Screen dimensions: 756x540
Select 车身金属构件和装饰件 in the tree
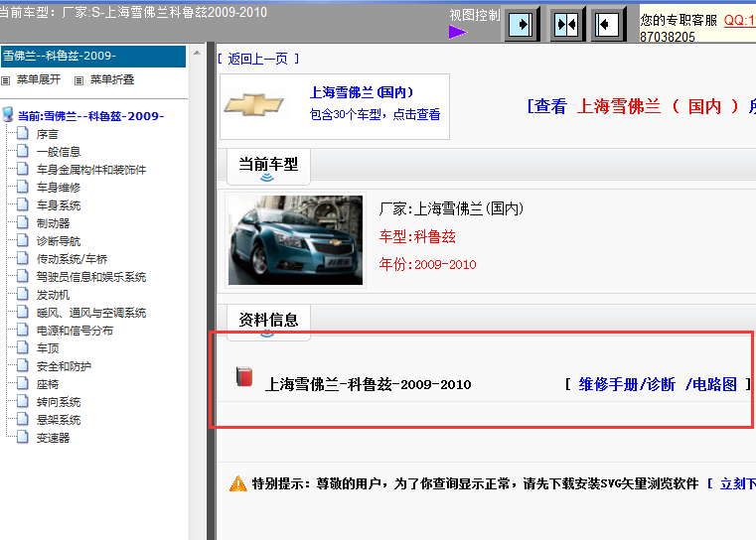91,170
